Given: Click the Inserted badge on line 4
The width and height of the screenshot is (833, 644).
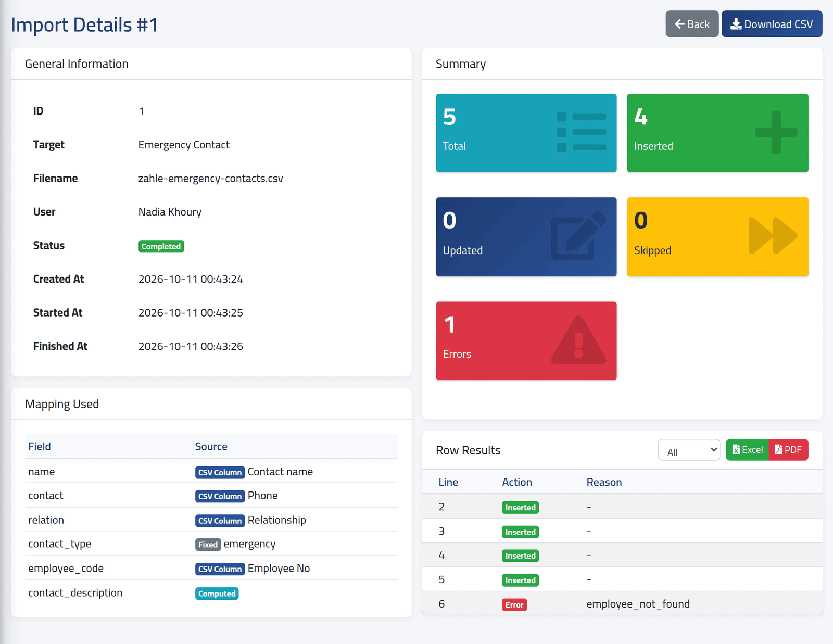Looking at the screenshot, I should [x=520, y=556].
